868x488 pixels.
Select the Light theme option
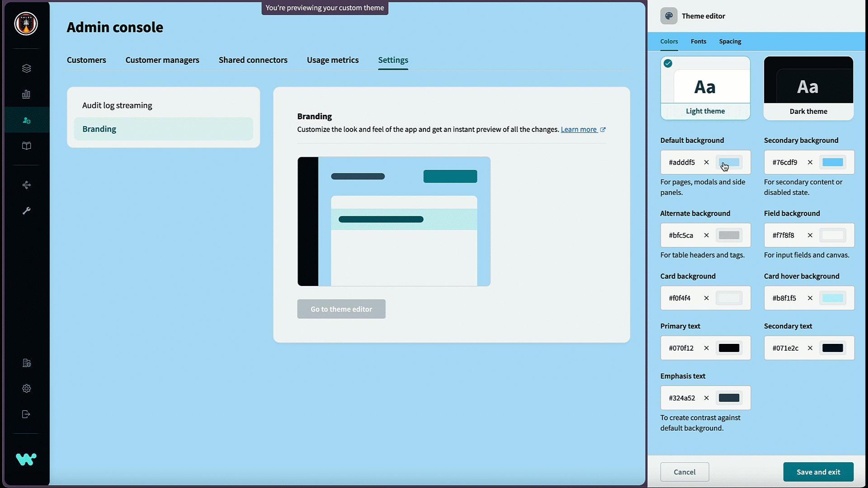(705, 88)
